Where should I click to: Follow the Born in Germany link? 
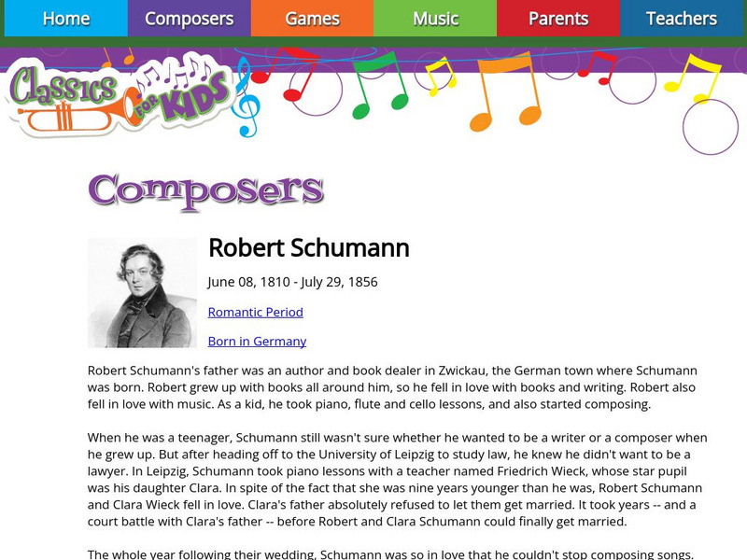click(x=257, y=341)
